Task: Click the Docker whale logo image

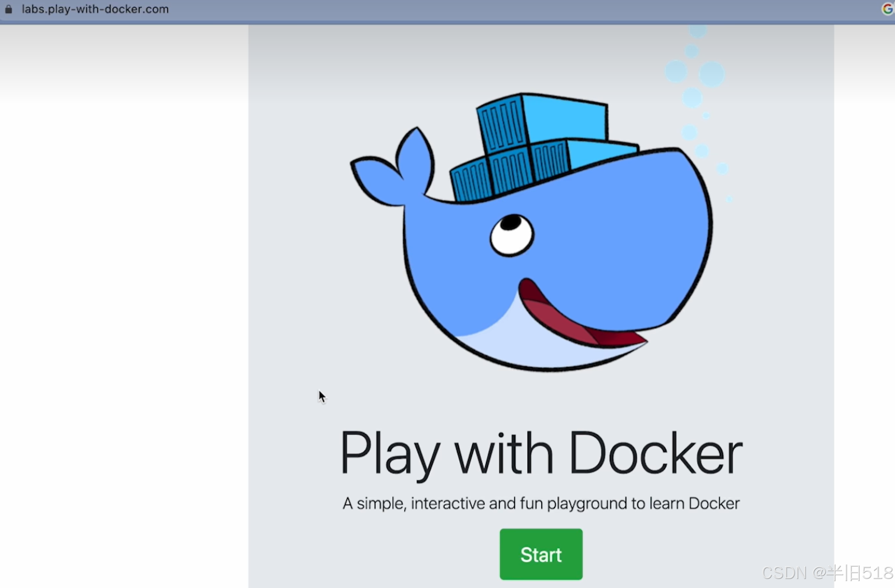Action: pos(531,232)
